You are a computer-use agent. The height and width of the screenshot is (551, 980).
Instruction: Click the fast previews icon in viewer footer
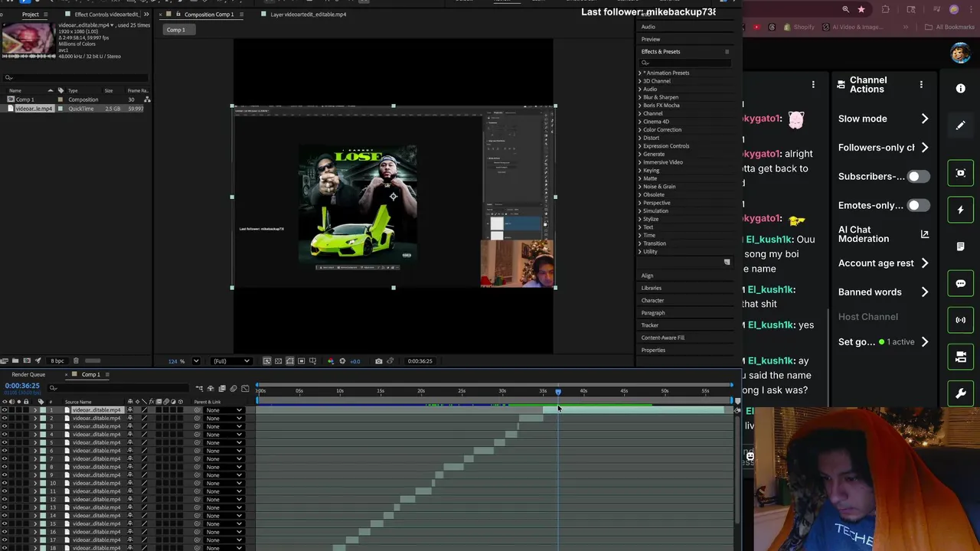point(266,361)
